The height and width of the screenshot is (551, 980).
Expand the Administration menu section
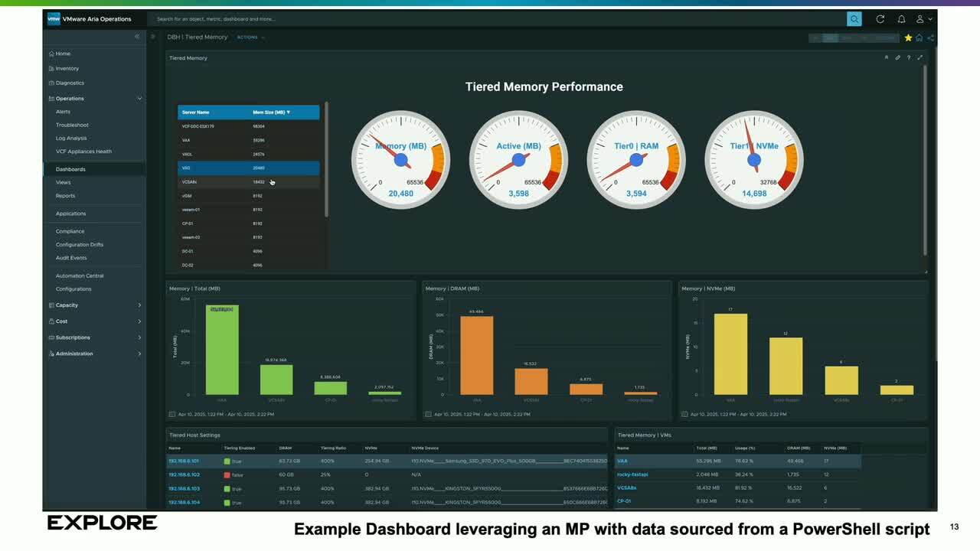139,354
